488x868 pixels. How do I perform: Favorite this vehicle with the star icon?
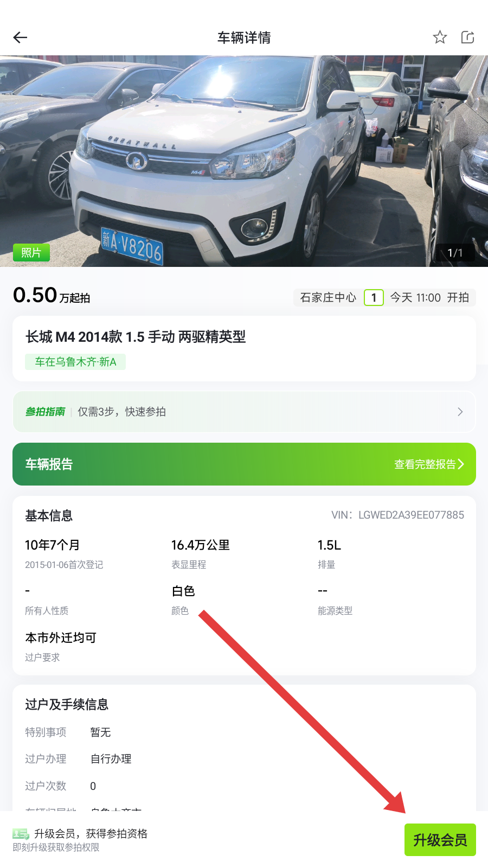pos(440,37)
